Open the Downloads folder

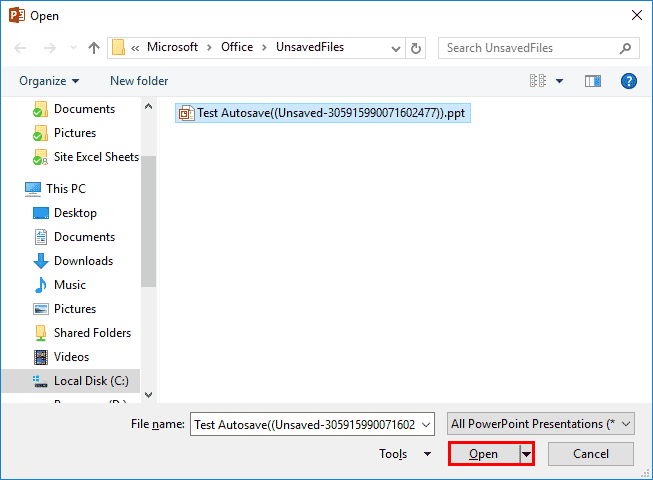[73, 261]
